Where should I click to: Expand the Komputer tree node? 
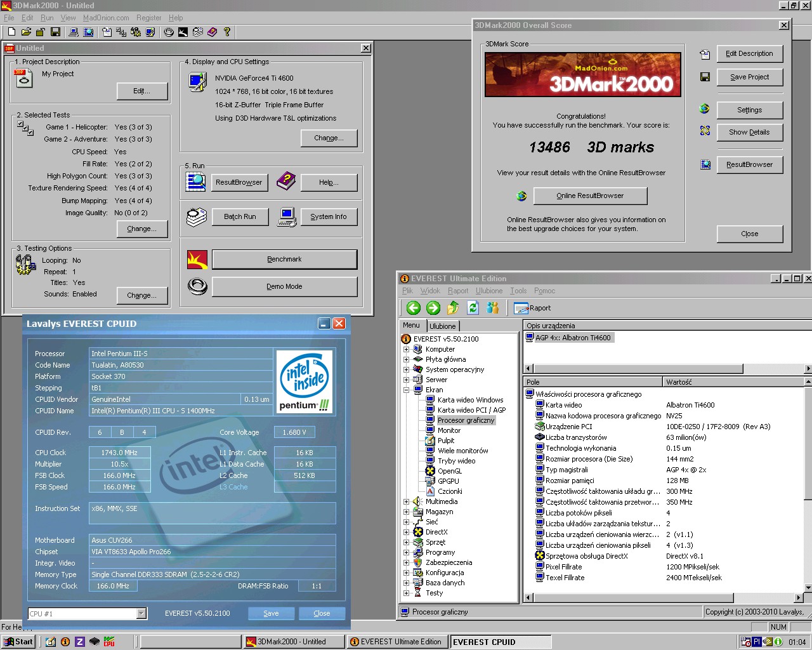click(x=407, y=349)
